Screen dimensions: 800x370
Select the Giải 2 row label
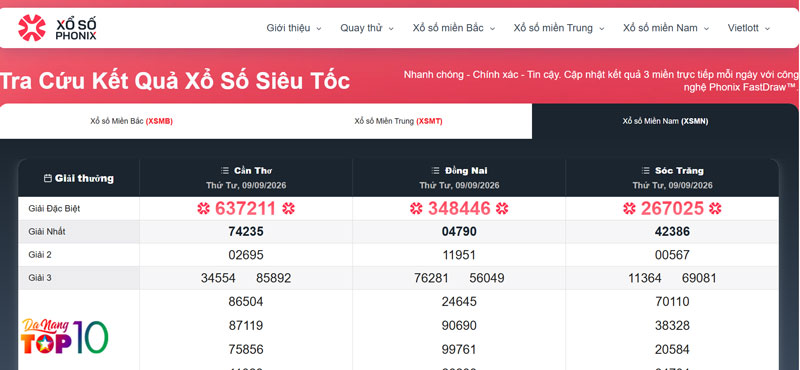[x=40, y=255]
